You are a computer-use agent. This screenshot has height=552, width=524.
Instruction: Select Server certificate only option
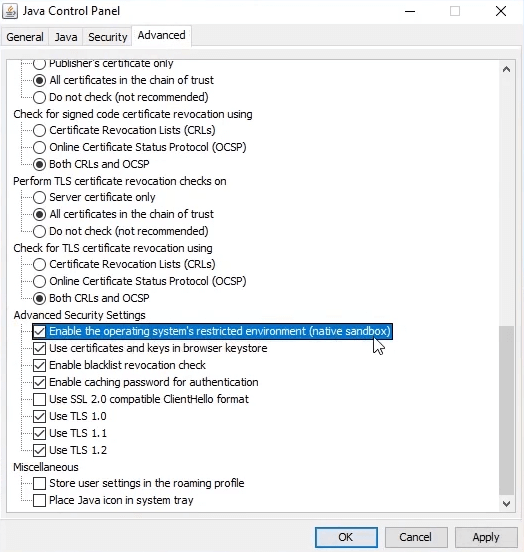(39, 197)
